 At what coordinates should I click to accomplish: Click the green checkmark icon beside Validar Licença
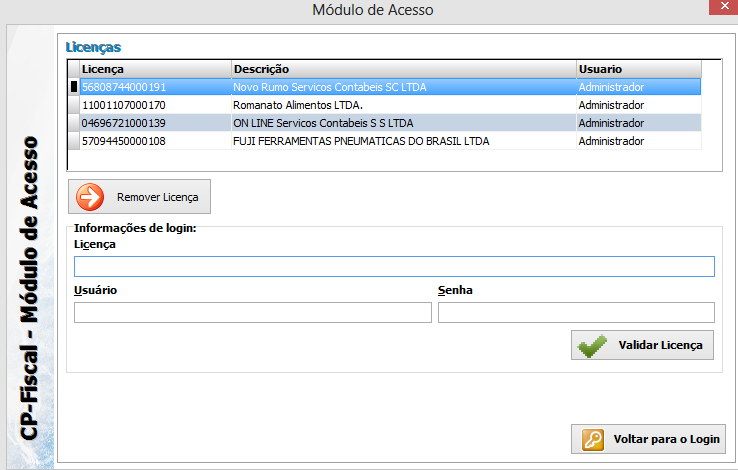point(592,346)
